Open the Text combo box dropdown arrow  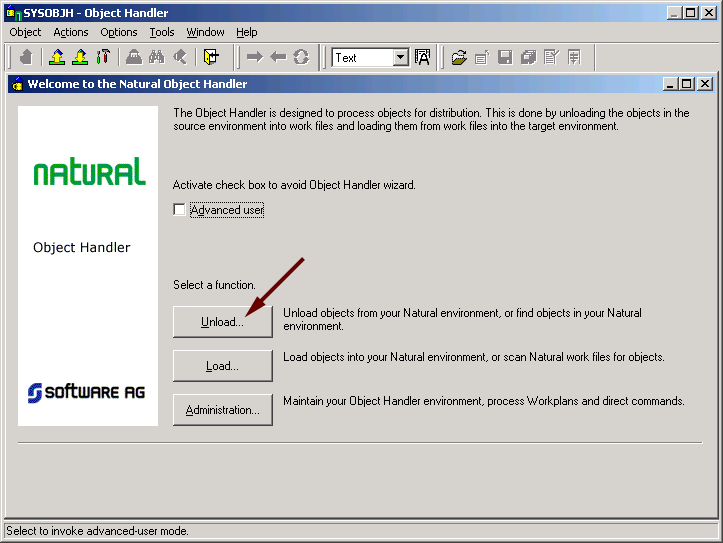[x=401, y=58]
